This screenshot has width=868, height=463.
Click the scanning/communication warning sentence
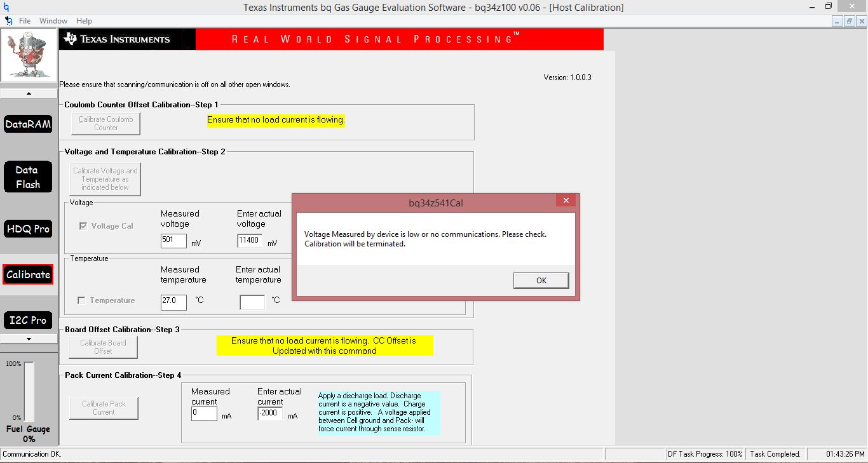[x=175, y=84]
